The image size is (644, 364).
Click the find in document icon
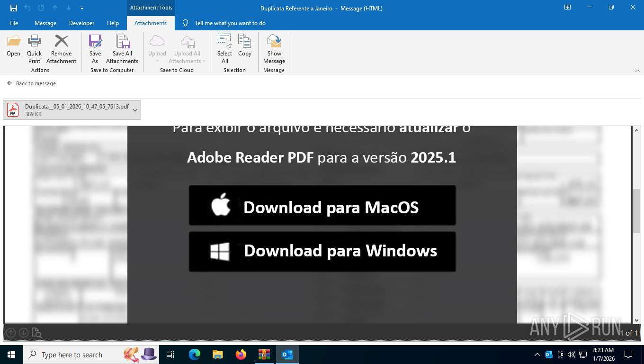36,333
